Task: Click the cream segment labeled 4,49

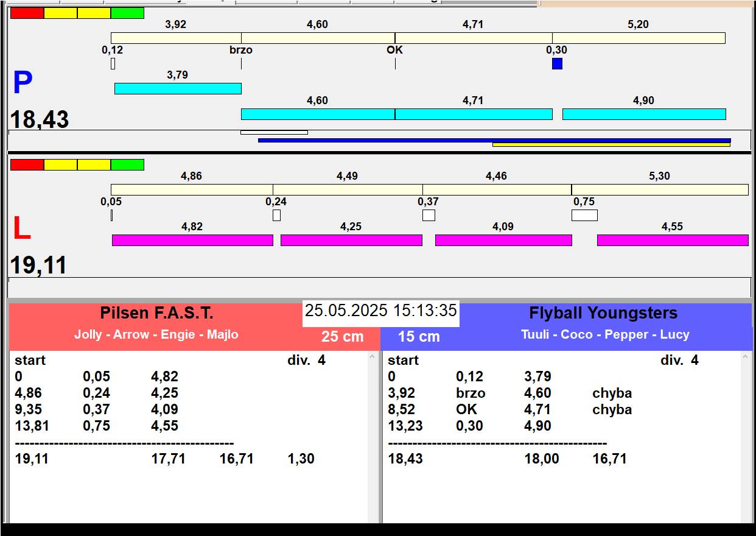Action: (x=348, y=189)
